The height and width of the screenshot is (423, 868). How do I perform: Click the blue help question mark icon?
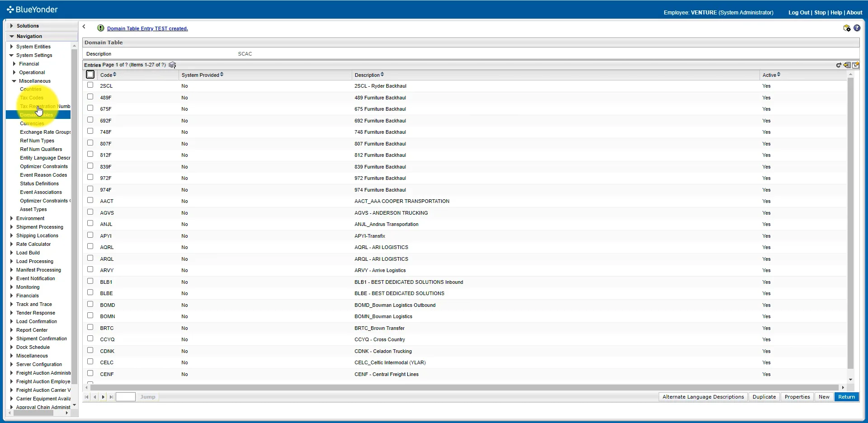click(x=857, y=28)
